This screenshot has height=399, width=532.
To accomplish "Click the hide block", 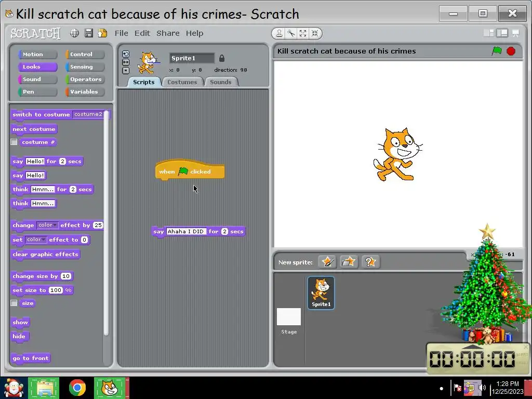I will (x=19, y=337).
